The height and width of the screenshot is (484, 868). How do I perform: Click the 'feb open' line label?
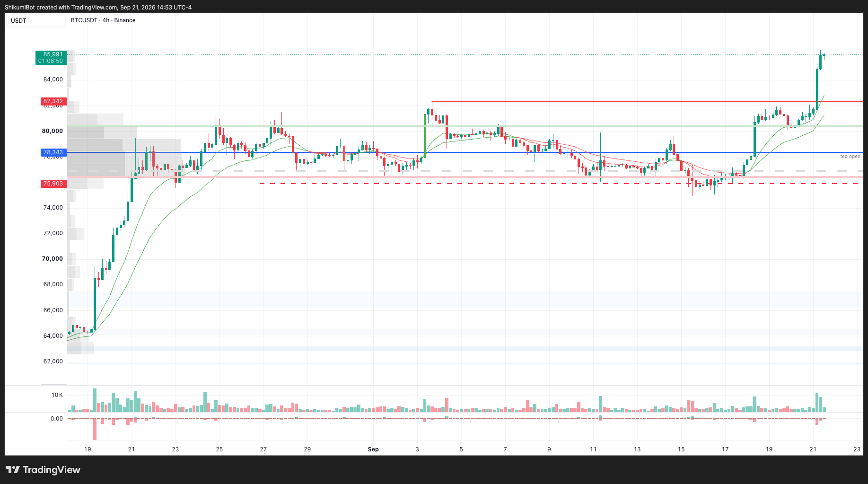coord(850,157)
